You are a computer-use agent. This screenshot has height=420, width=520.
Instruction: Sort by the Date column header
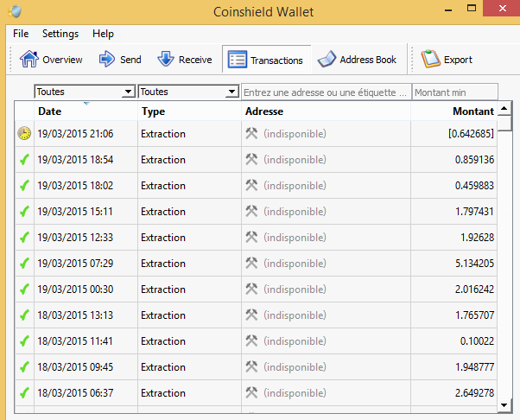coord(86,111)
